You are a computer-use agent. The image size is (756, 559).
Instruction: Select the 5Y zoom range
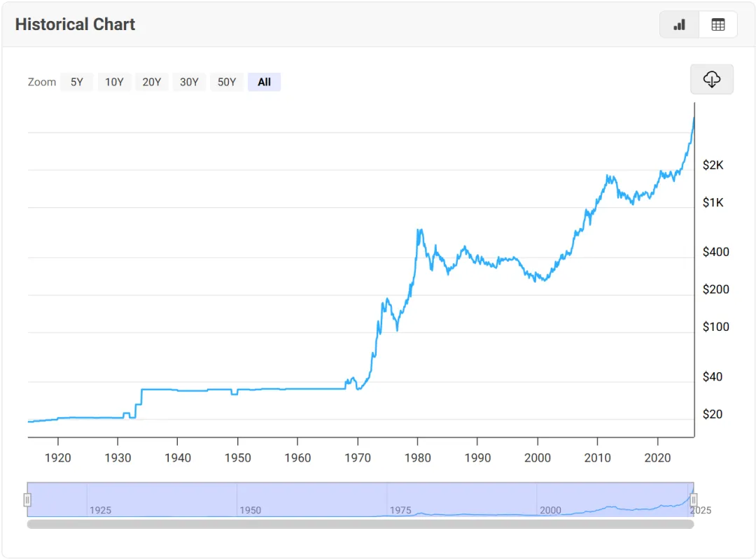[x=76, y=82]
